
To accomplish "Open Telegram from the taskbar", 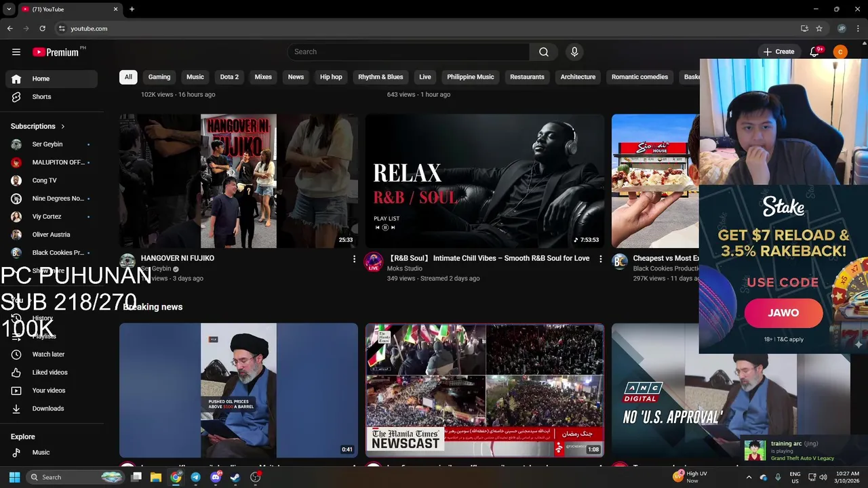I will [195, 477].
